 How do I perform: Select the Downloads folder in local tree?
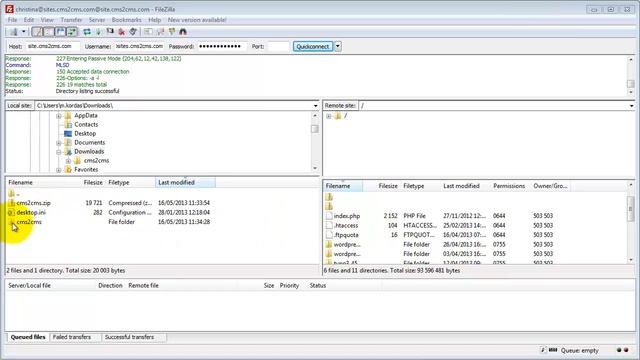pyautogui.click(x=89, y=152)
